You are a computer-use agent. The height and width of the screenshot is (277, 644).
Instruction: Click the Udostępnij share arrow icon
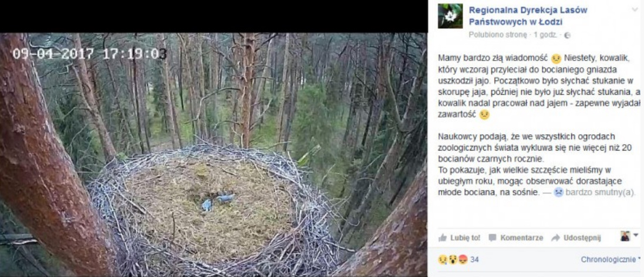(556, 238)
